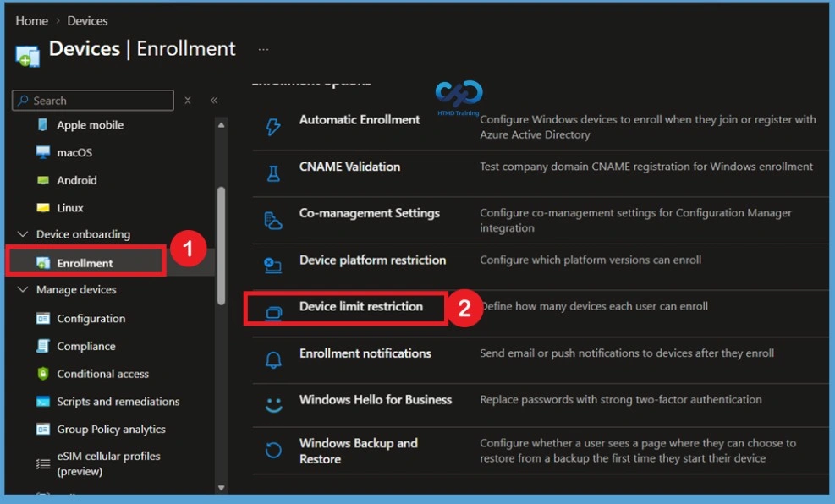The image size is (835, 504).
Task: Click the Windows Hello smiley icon
Action: click(274, 405)
